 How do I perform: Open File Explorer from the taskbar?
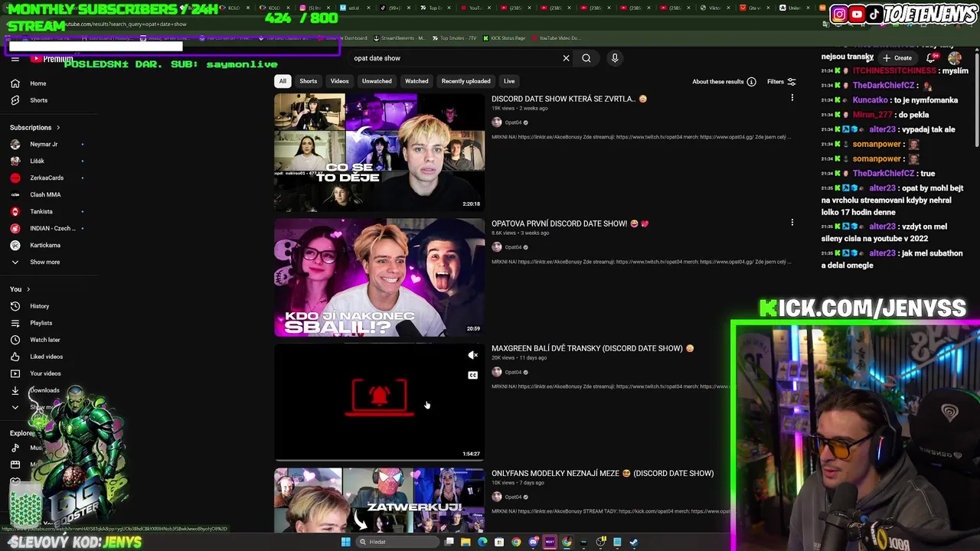pos(465,542)
